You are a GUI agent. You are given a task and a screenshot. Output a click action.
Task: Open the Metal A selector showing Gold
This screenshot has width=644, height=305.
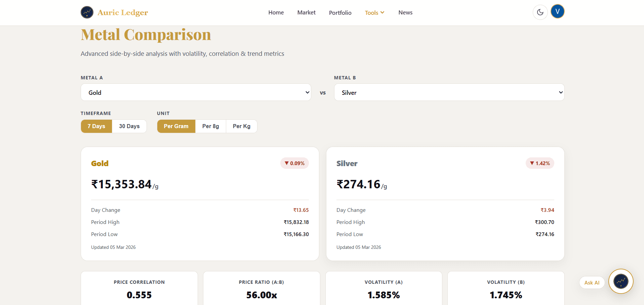coord(196,92)
